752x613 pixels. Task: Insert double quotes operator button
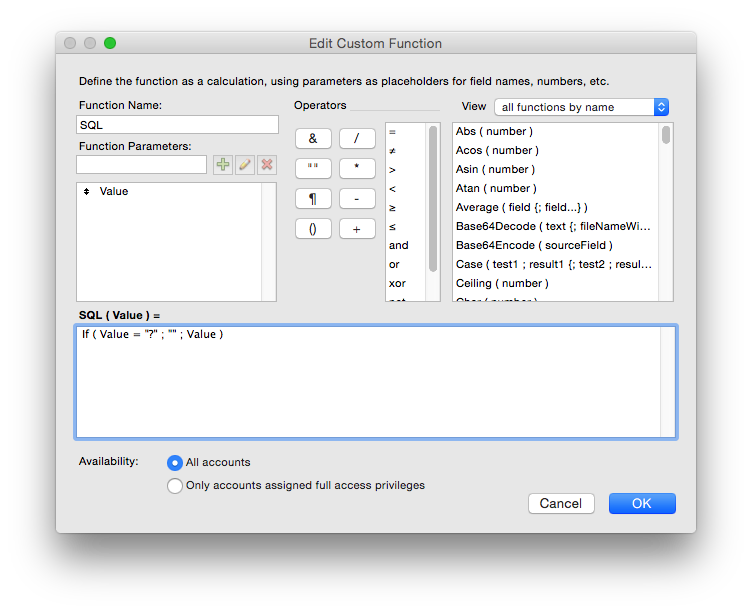(313, 168)
